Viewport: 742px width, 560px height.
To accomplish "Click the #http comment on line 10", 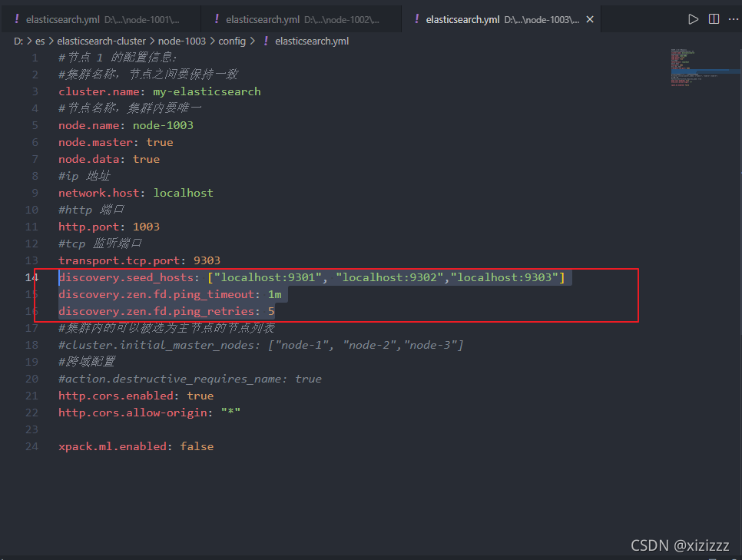I will [91, 210].
